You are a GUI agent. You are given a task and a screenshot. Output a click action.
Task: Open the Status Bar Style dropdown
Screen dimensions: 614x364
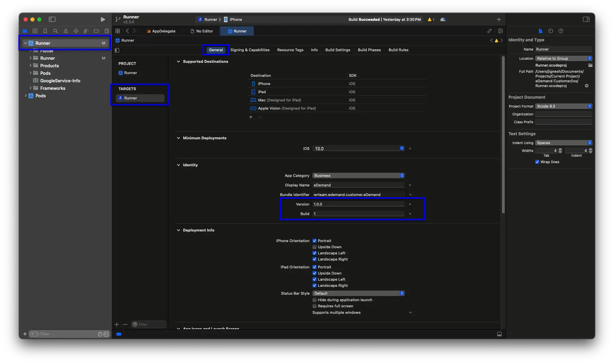pyautogui.click(x=358, y=293)
